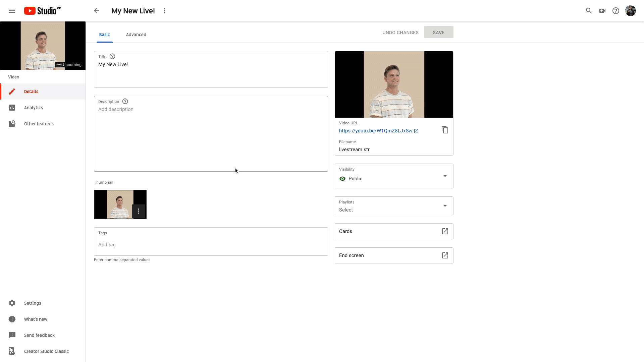Show help for the Title field

coord(112,56)
